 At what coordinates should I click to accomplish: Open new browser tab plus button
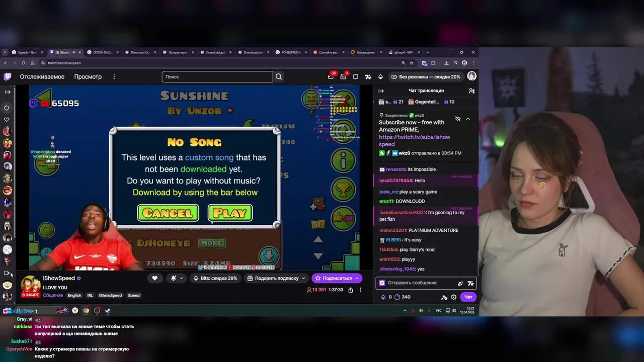(428, 52)
